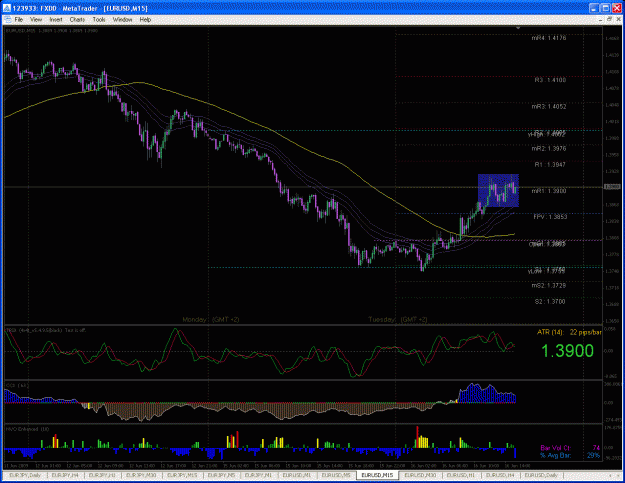Close the inner EURUSD,M15 chart window

tap(618, 20)
